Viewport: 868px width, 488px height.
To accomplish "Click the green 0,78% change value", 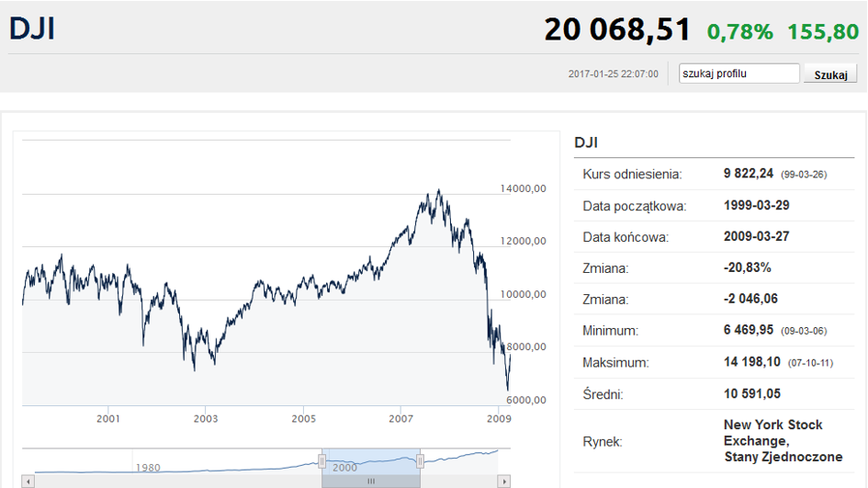I will tap(739, 31).
